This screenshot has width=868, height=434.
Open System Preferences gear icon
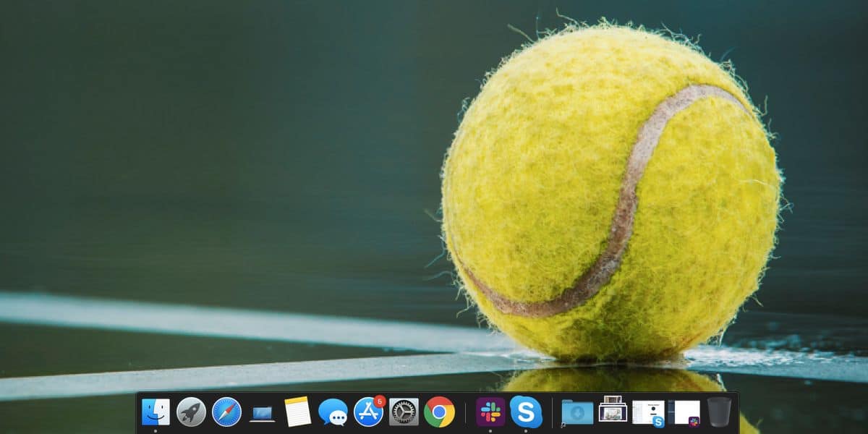[x=404, y=412]
